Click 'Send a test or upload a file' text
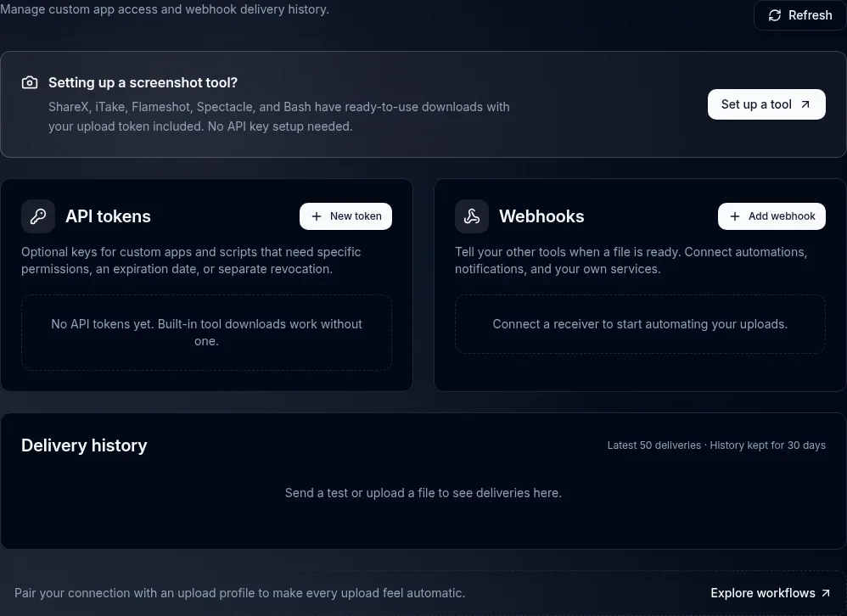The width and height of the screenshot is (847, 616). (423, 493)
